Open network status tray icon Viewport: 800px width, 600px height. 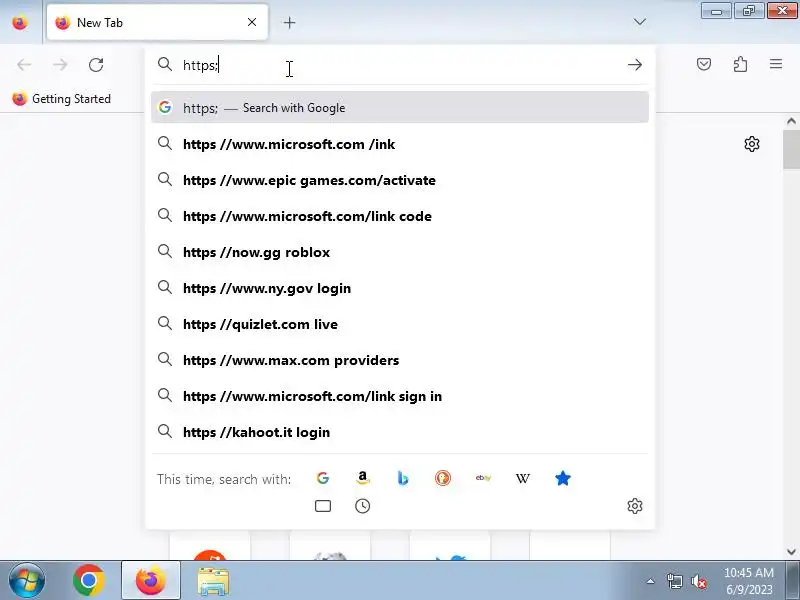pos(674,581)
